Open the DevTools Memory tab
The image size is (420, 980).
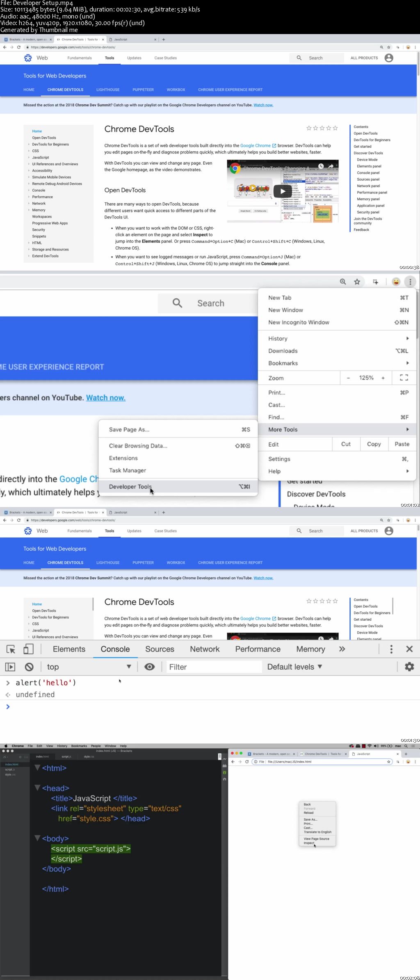coord(310,649)
